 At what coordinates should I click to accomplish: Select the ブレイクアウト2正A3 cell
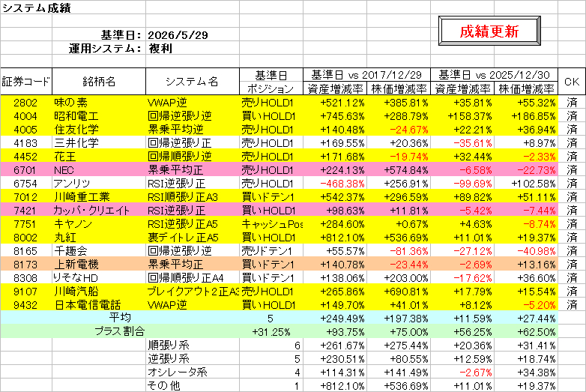click(193, 292)
